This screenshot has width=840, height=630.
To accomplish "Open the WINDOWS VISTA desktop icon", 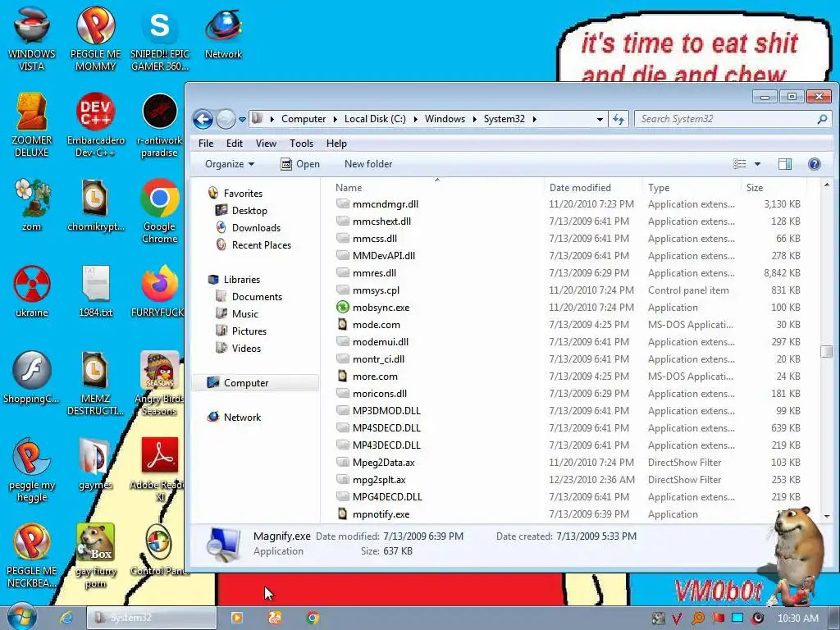I will coord(32,39).
